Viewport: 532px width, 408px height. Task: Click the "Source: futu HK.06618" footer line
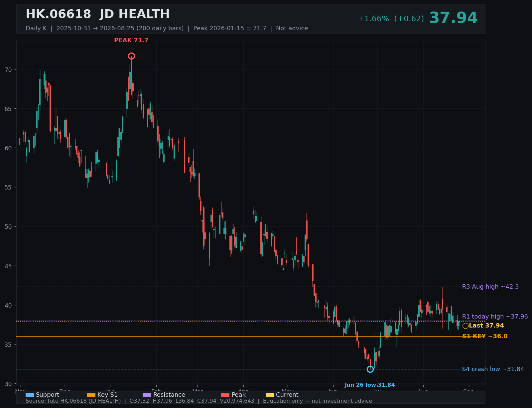(199, 401)
